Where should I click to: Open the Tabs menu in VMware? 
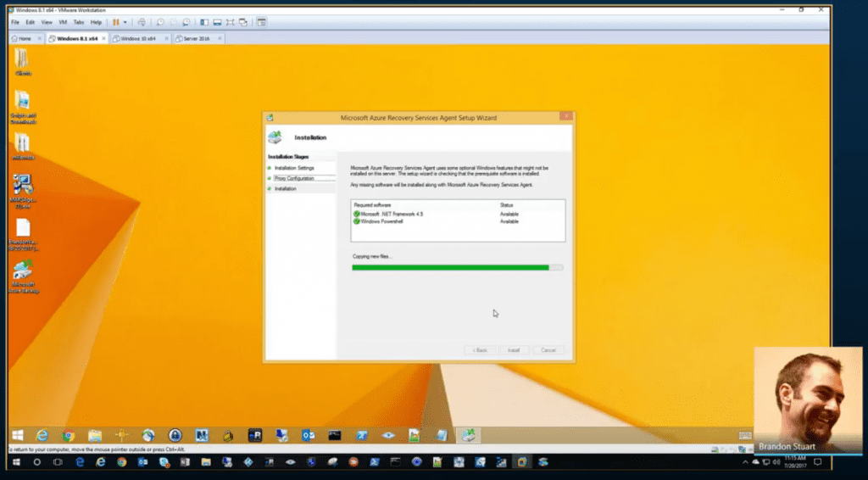pos(79,21)
